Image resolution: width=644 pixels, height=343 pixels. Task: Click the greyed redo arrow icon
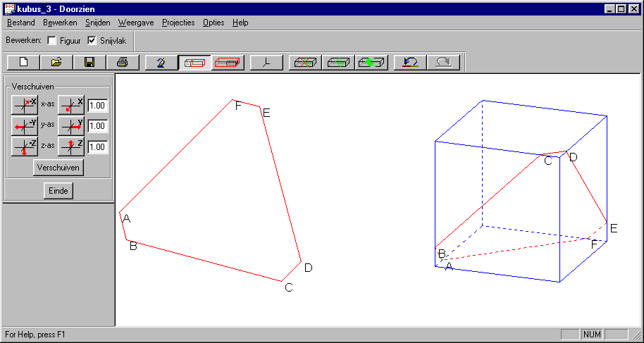pyautogui.click(x=443, y=63)
